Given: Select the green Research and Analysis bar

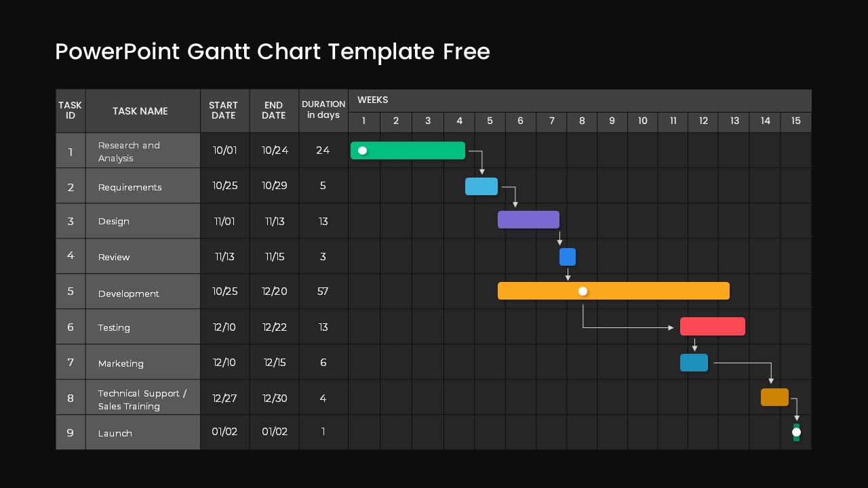Looking at the screenshot, I should tap(407, 150).
